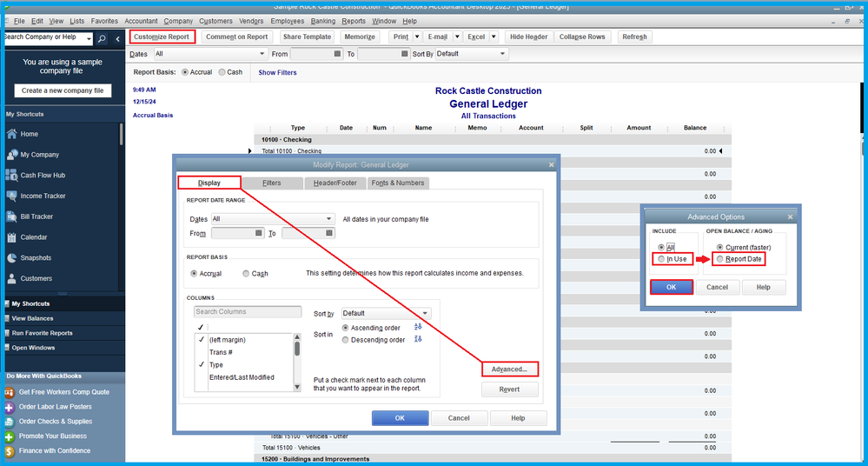
Task: Click the Promote Your Business icon
Action: 10,436
